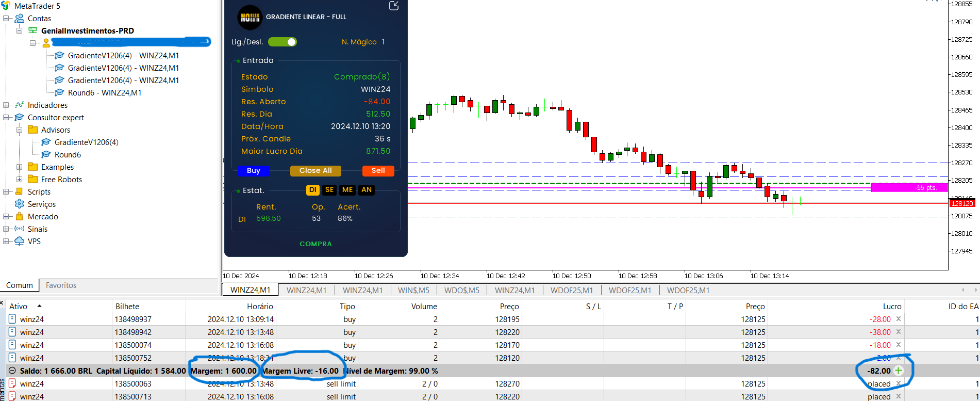Viewport: 980px width, 401px height.
Task: Select the SE statistics filter
Action: pyautogui.click(x=329, y=190)
